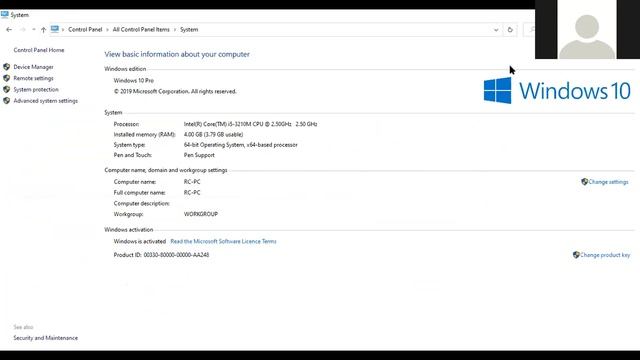Click Windows is activated text

140,241
